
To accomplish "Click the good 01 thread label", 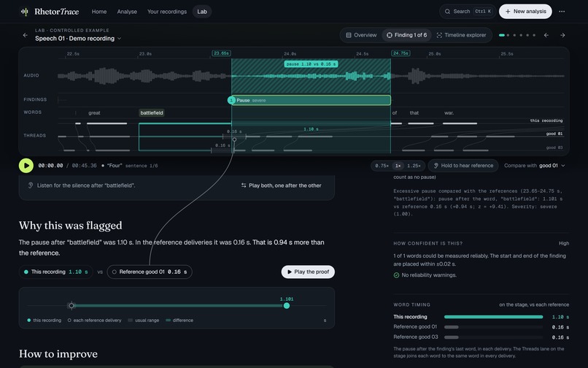I will click(554, 134).
